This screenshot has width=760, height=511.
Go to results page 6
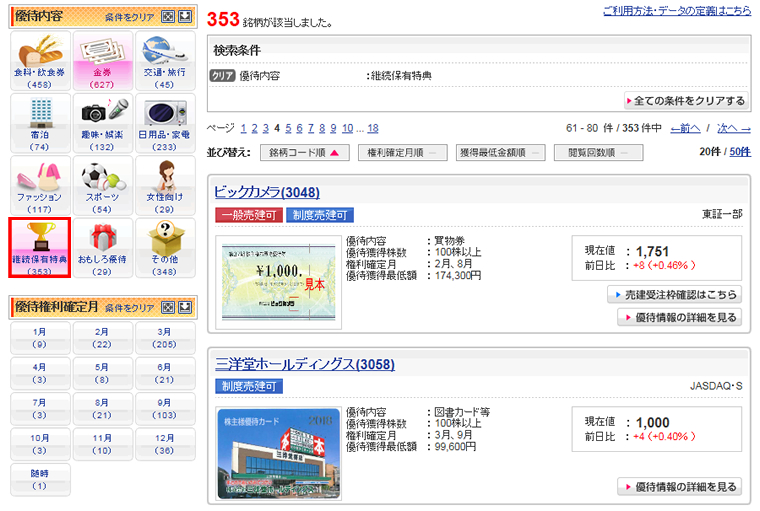pyautogui.click(x=300, y=128)
